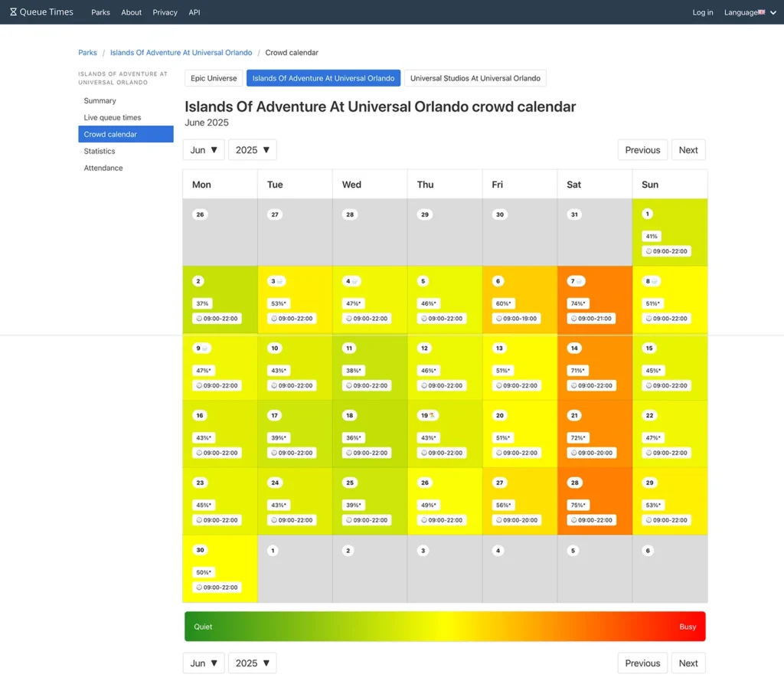This screenshot has height=694, width=784.
Task: Click the Log in link
Action: [x=703, y=12]
